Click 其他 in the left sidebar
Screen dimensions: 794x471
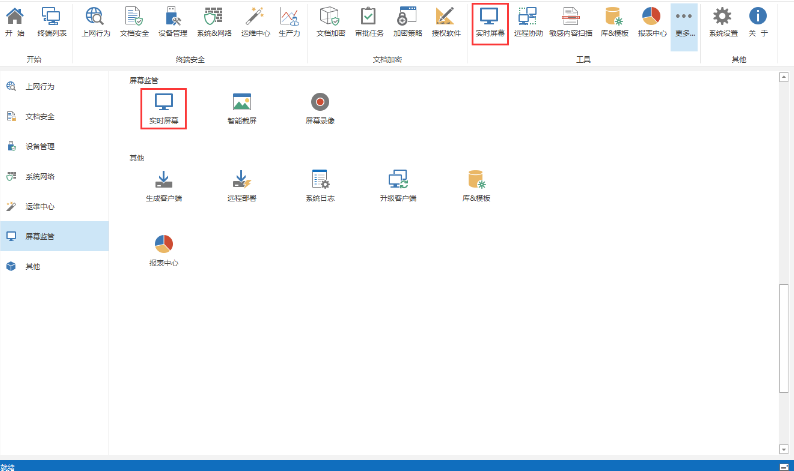tap(33, 266)
